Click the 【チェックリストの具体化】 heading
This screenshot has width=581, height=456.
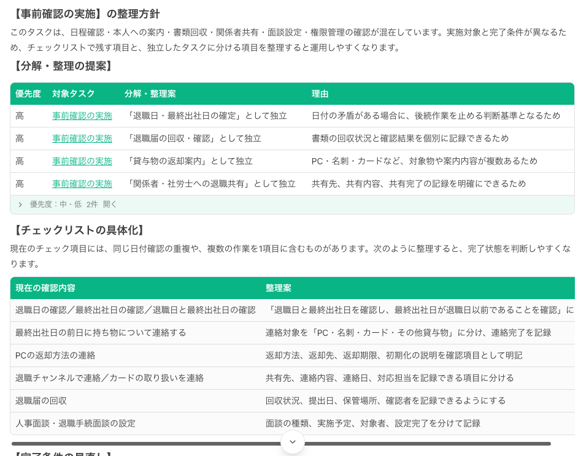tap(79, 230)
